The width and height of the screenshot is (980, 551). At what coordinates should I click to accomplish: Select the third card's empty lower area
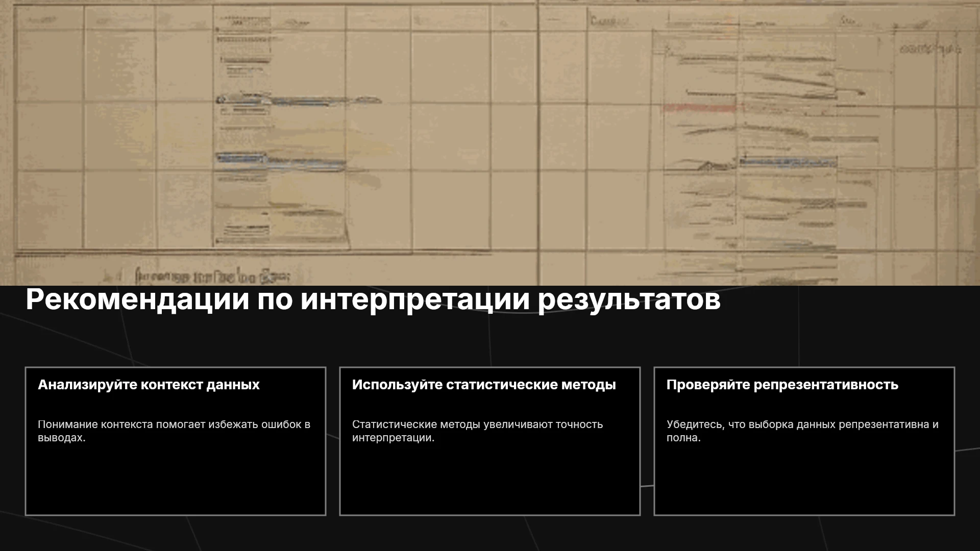pos(804,480)
